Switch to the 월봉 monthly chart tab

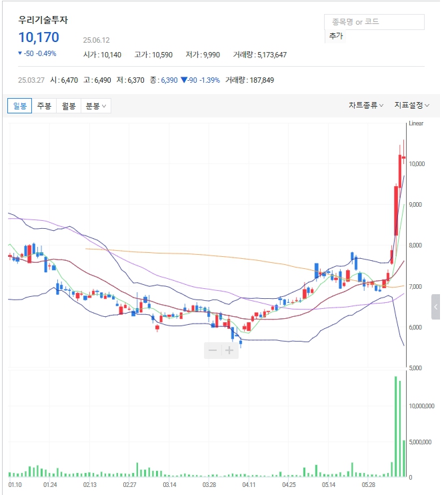point(69,106)
